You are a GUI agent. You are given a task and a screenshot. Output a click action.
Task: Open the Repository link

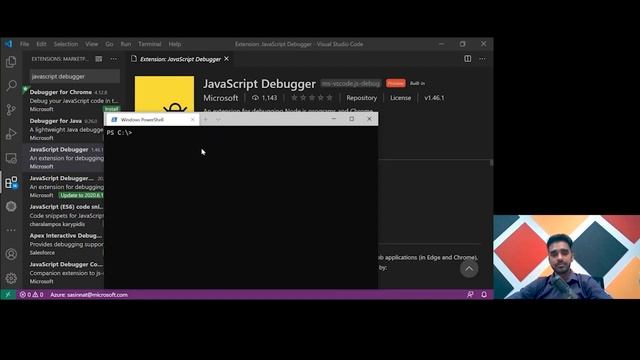pyautogui.click(x=362, y=98)
